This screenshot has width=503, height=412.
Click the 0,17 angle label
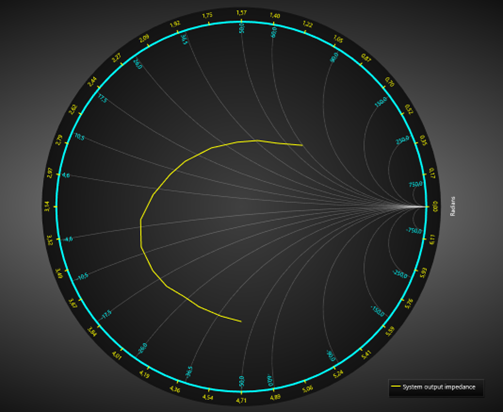[432, 173]
